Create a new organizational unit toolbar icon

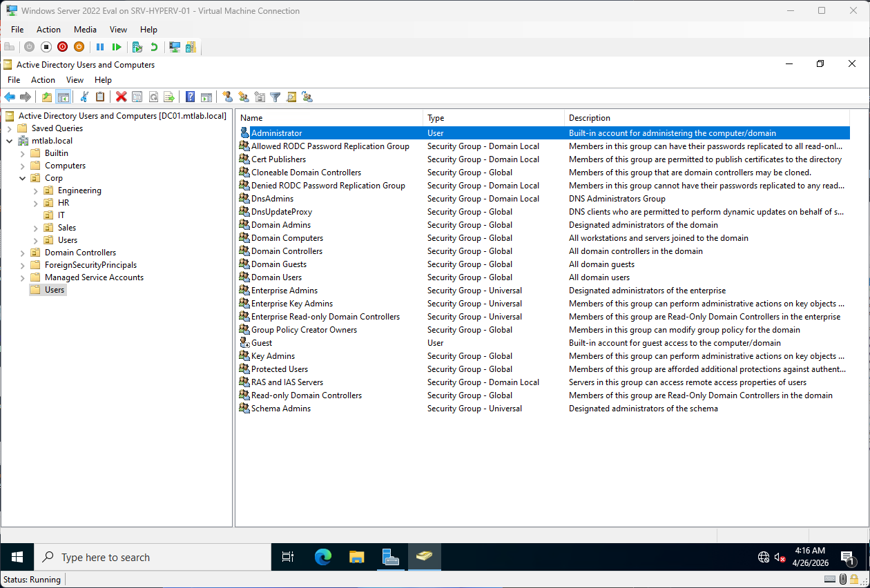pyautogui.click(x=260, y=97)
